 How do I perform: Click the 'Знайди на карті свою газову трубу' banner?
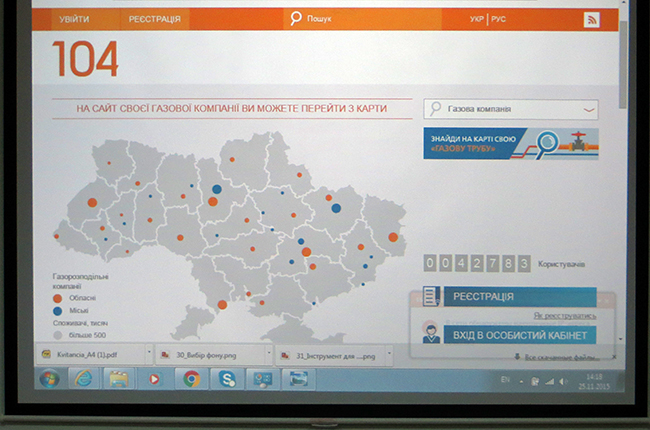(x=510, y=143)
